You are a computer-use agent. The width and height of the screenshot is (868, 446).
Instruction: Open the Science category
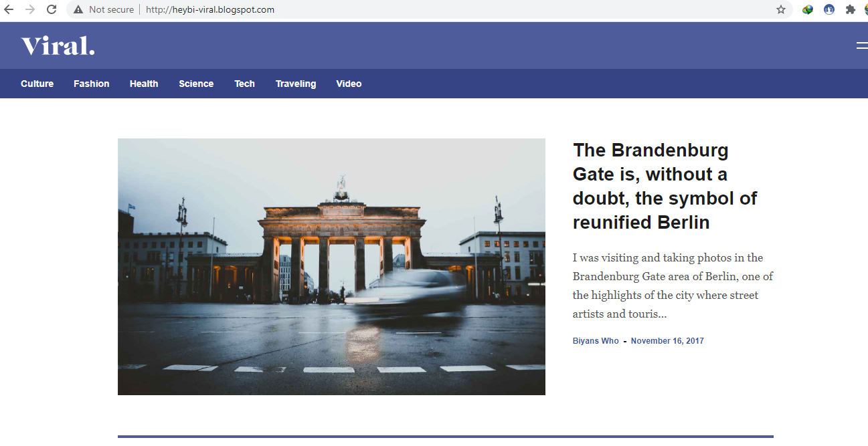pyautogui.click(x=196, y=84)
